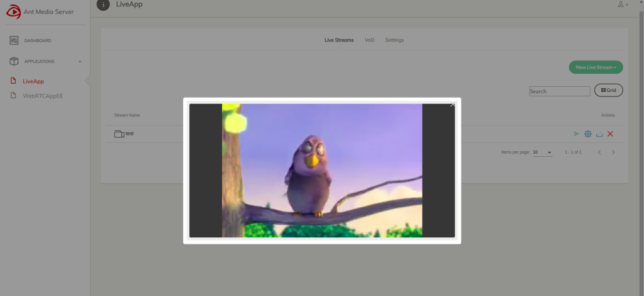Select LiveApp in the sidebar
644x296 pixels.
click(x=33, y=81)
